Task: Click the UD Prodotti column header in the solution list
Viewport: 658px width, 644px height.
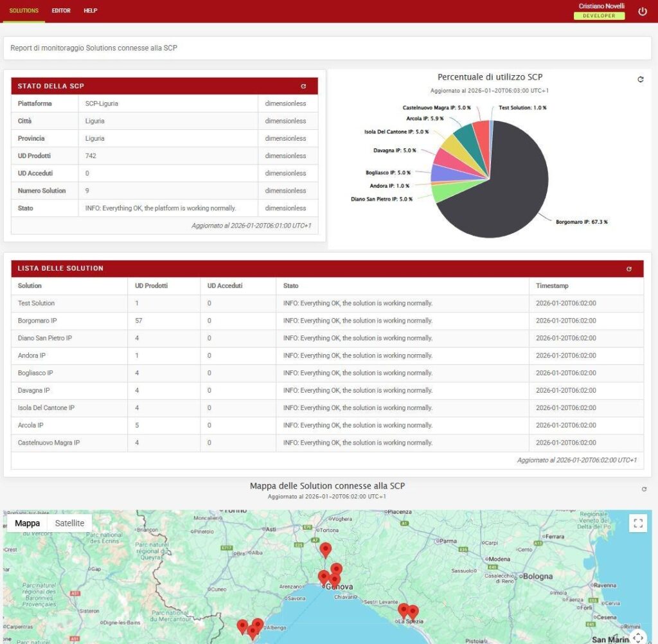Action: [x=151, y=286]
